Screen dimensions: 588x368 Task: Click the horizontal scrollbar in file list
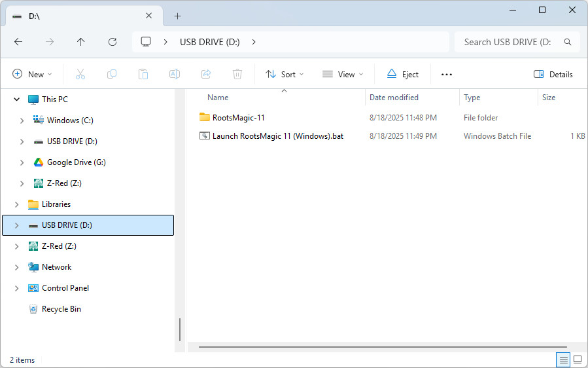tap(383, 347)
